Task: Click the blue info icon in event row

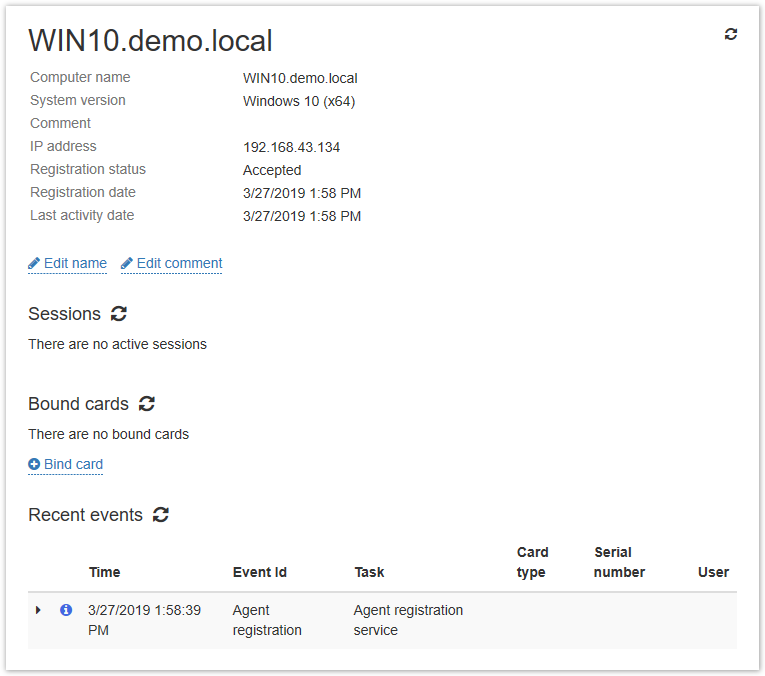Action: point(66,610)
